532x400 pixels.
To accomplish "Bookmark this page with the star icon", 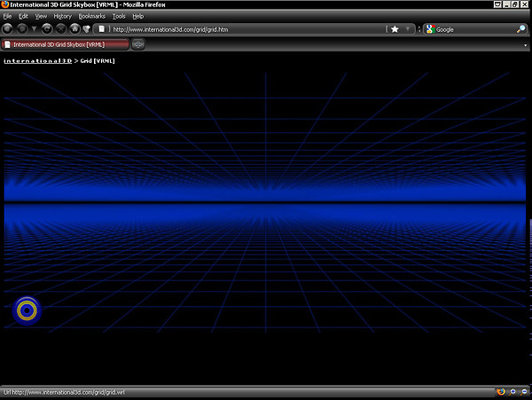I will point(395,29).
